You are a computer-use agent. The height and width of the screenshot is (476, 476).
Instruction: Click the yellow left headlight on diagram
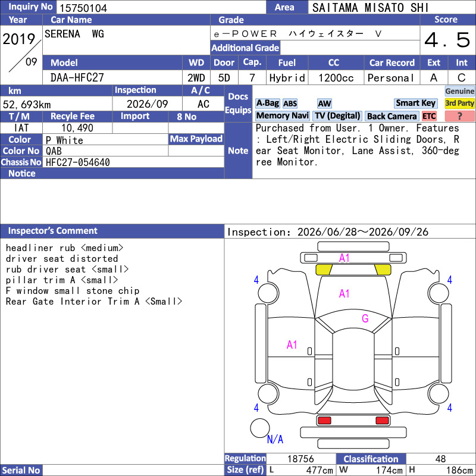coord(324,270)
